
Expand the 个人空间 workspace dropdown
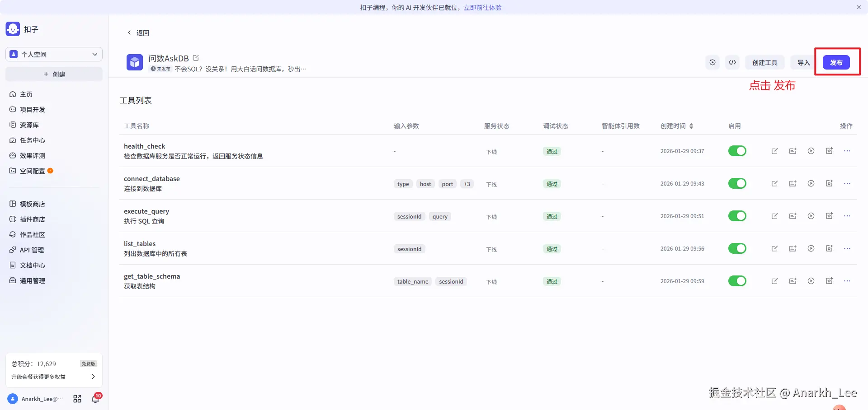click(x=54, y=54)
